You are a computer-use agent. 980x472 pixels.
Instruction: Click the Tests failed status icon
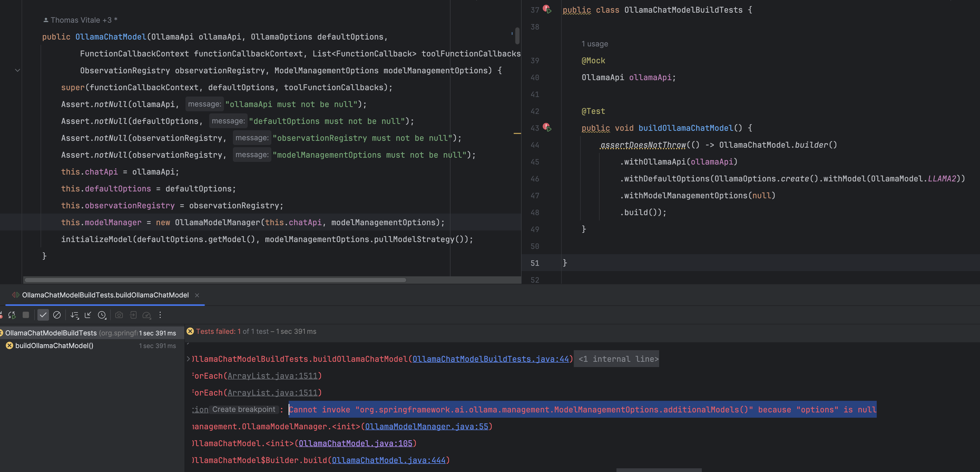point(190,331)
